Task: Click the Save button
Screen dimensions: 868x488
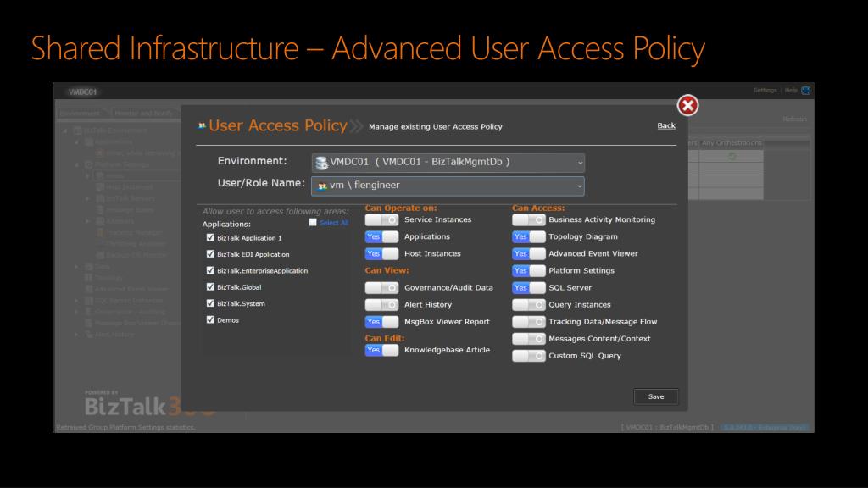Action: click(x=656, y=396)
